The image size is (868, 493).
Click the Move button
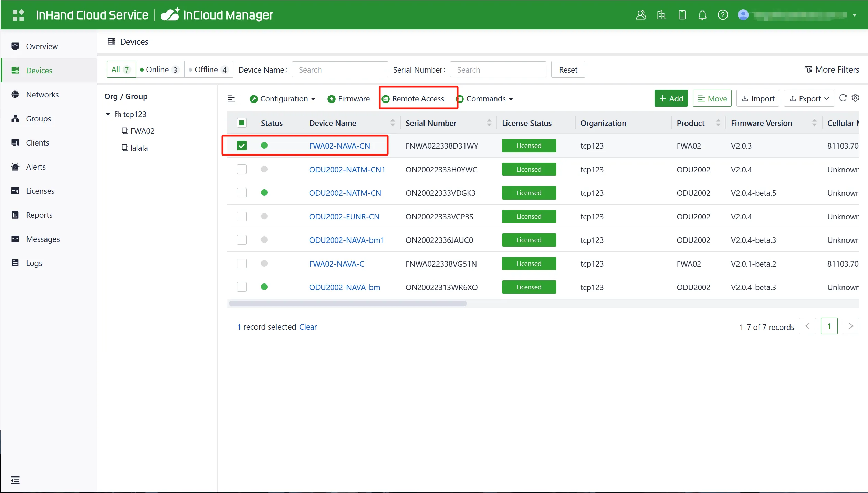coord(712,98)
